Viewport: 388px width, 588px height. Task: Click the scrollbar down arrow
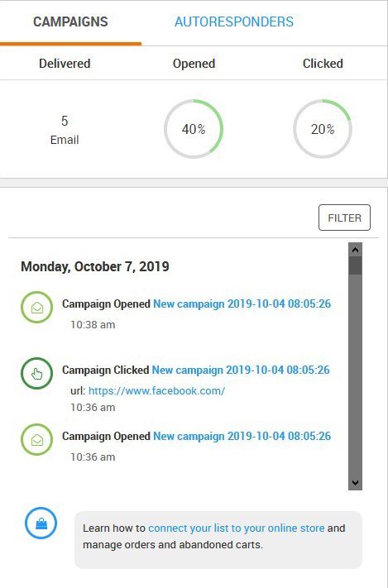(356, 483)
